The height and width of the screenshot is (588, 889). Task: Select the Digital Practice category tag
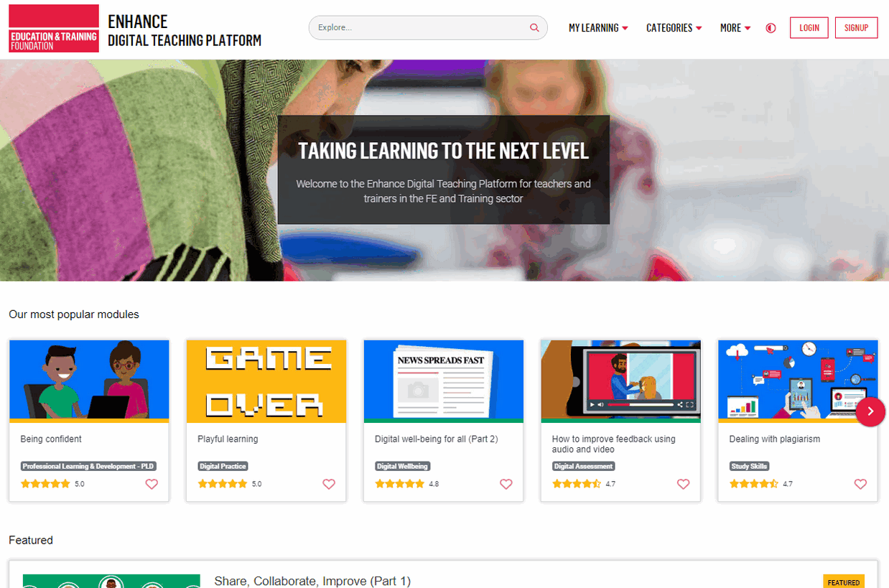[223, 466]
